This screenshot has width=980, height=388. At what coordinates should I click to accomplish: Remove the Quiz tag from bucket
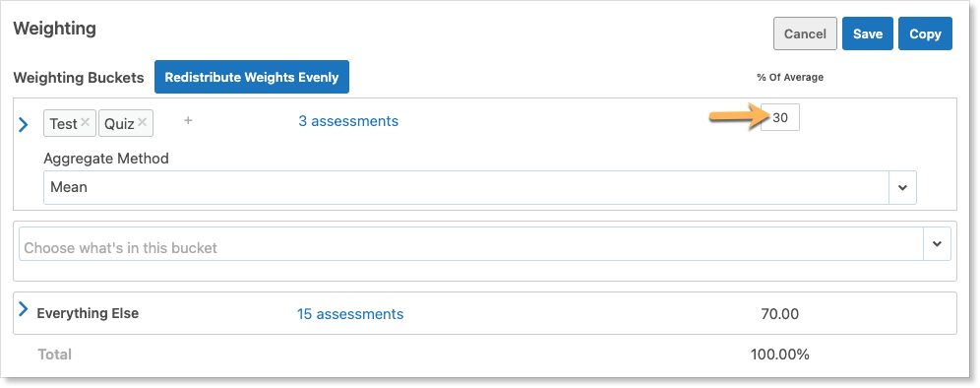coord(143,122)
